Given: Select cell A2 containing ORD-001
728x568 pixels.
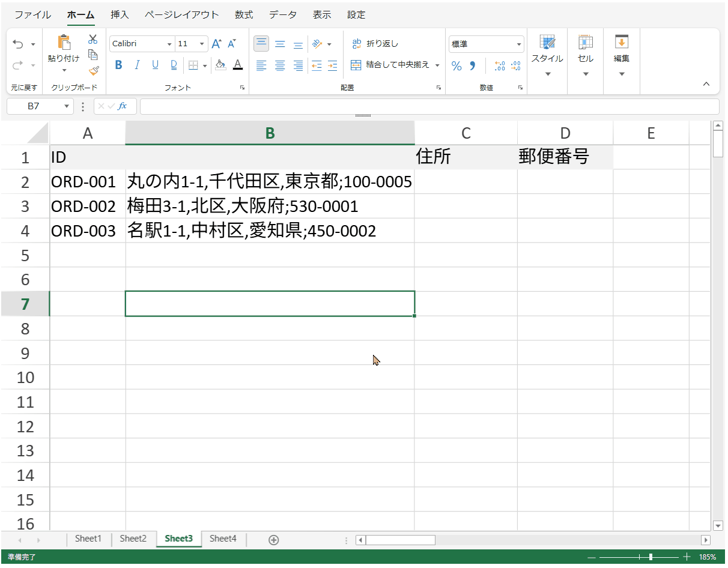Looking at the screenshot, I should pyautogui.click(x=88, y=181).
